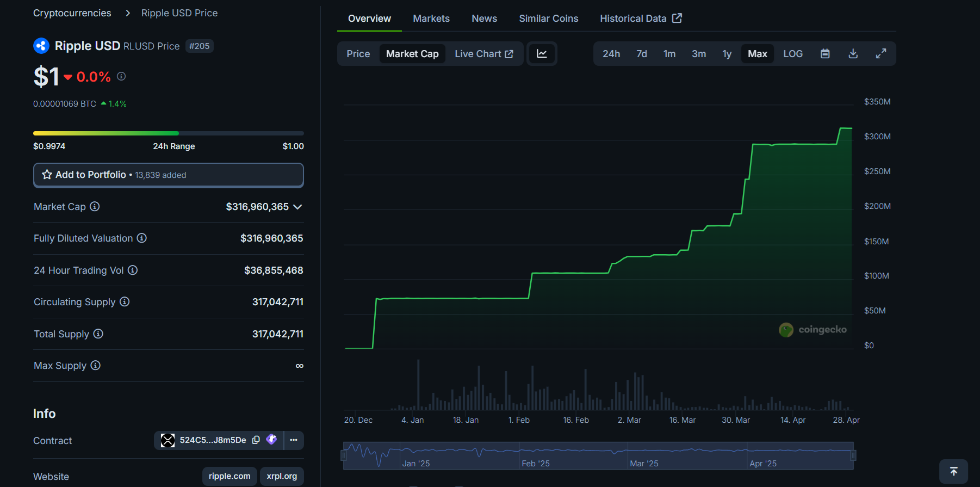
Task: Click the star icon in Add to Portfolio
Action: pos(47,175)
